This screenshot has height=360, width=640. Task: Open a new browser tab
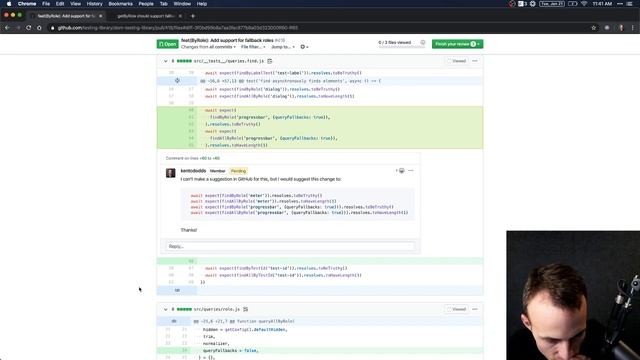tap(193, 16)
